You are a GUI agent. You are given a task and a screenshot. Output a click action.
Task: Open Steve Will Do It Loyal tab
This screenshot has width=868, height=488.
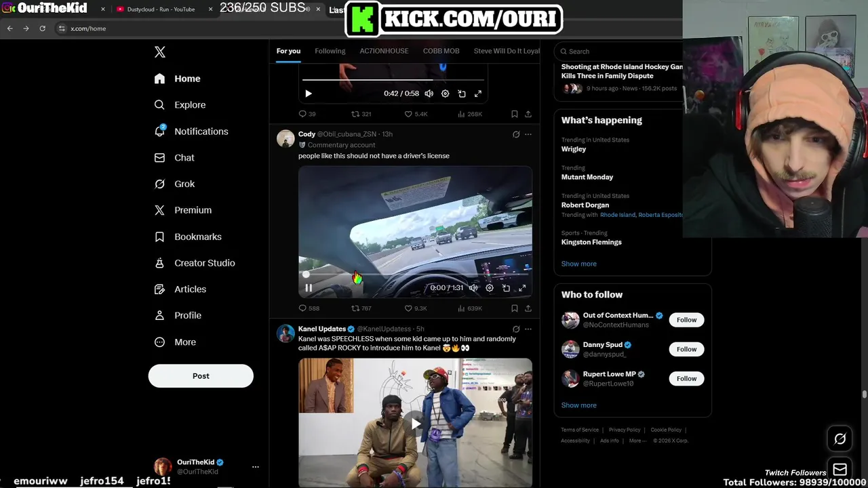coord(507,51)
